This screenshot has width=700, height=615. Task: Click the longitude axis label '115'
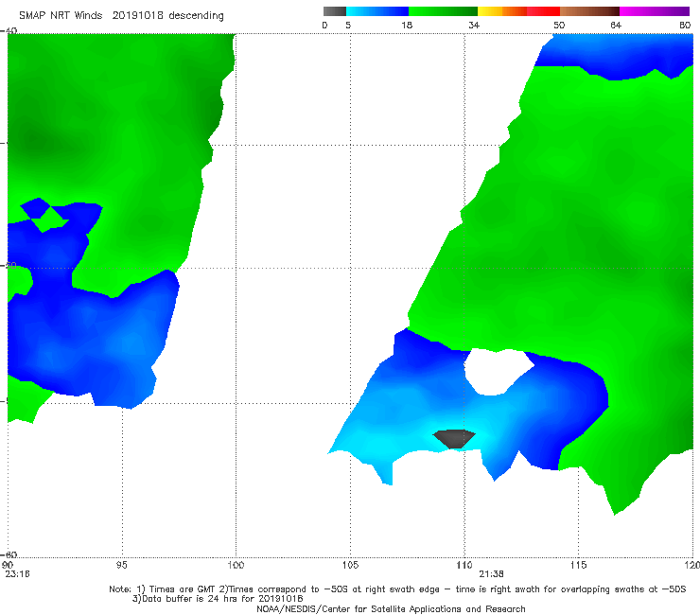pos(579,566)
